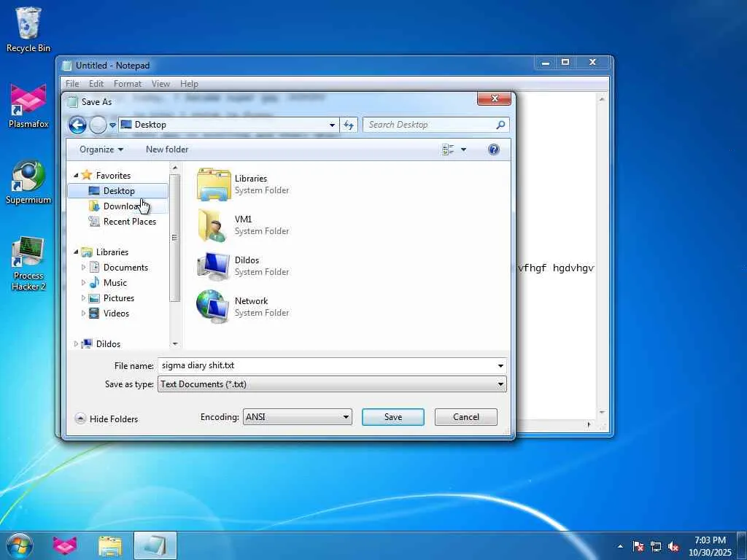Viewport: 747px width, 560px height.
Task: Open the views options dropdown arrow
Action: 463,149
